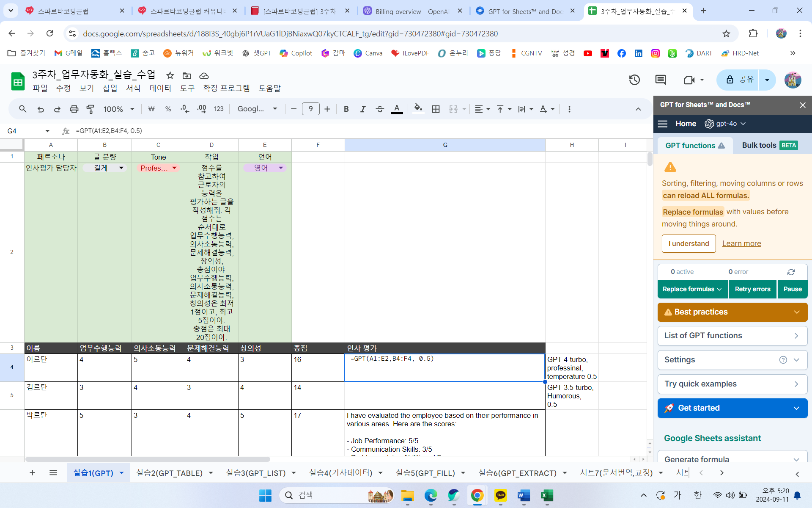Open vertical align dropdown
This screenshot has height=508, width=812.
pyautogui.click(x=504, y=109)
